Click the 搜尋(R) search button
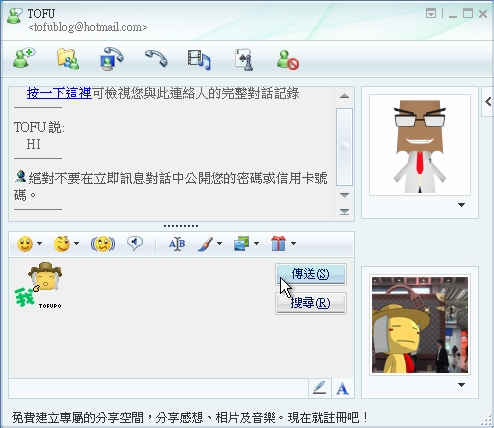 (311, 303)
